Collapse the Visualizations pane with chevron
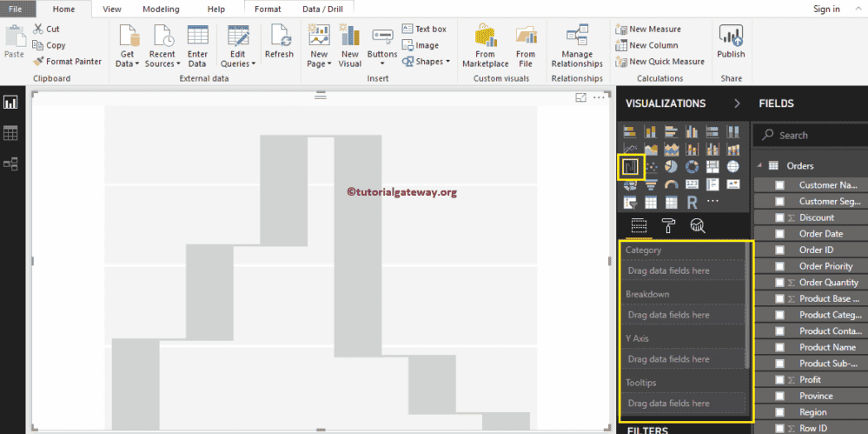868x434 pixels. point(737,103)
